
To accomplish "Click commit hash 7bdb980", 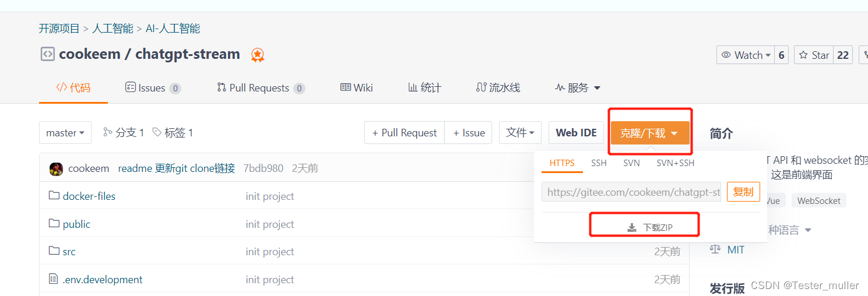I will coord(263,168).
